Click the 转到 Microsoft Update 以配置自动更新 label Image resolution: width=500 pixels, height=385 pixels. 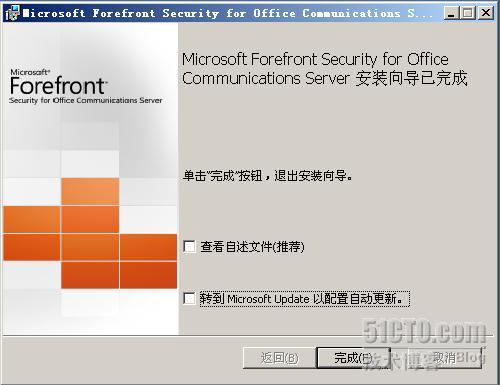pos(304,299)
